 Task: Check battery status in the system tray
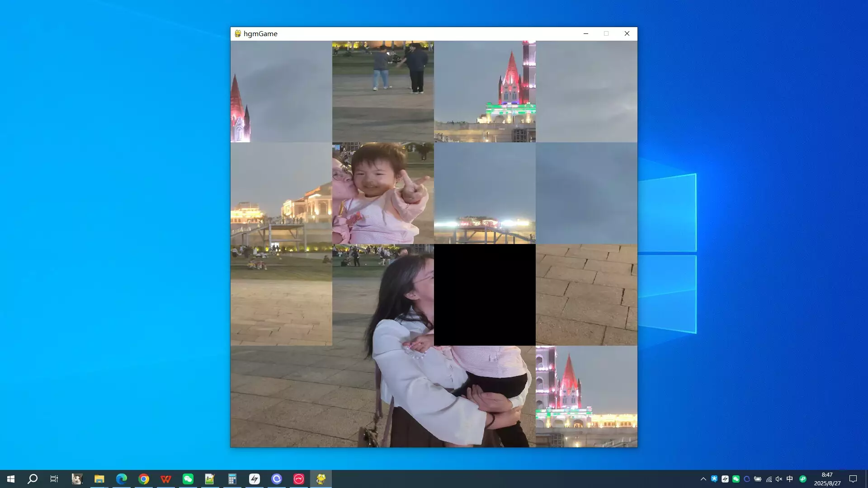(758, 479)
